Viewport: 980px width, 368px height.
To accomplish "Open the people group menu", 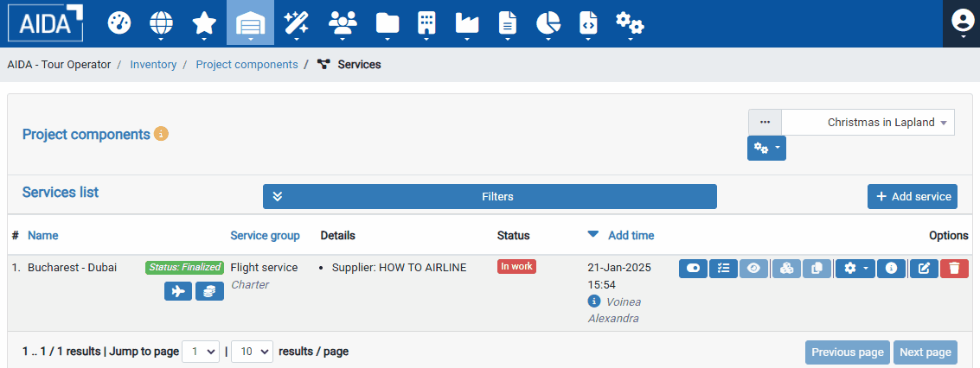I will [x=342, y=23].
